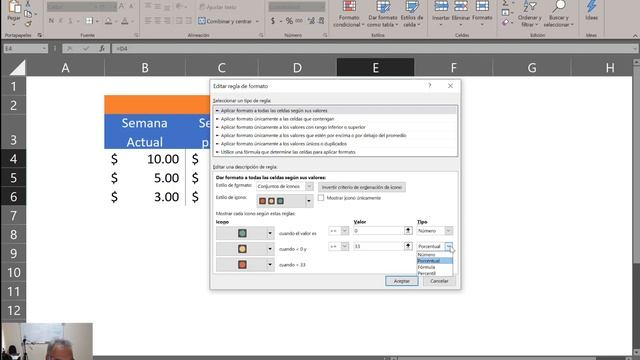Select column E header
The width and height of the screenshot is (640, 360).
coord(375,67)
